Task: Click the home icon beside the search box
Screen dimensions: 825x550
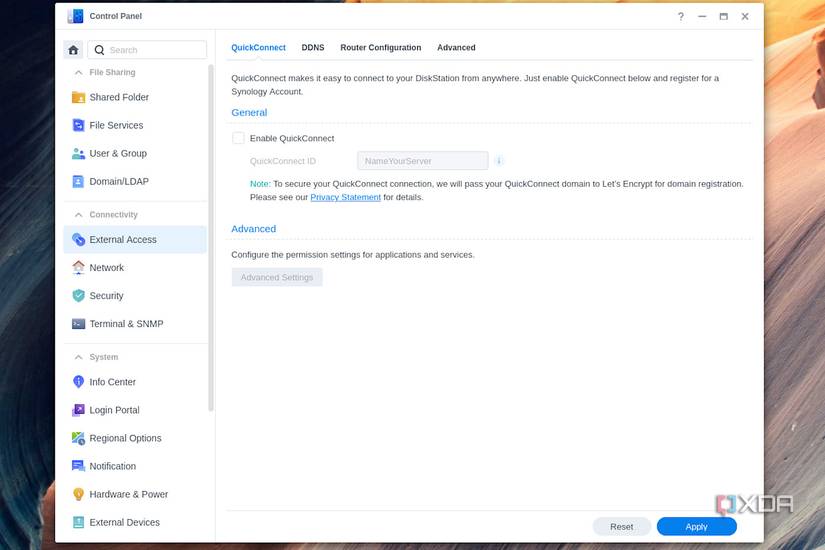Action: point(73,50)
